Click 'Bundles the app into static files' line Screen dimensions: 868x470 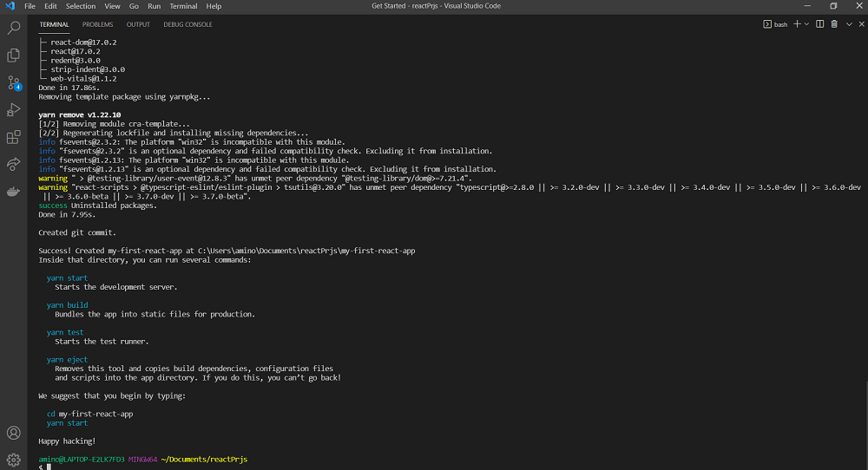coord(155,314)
